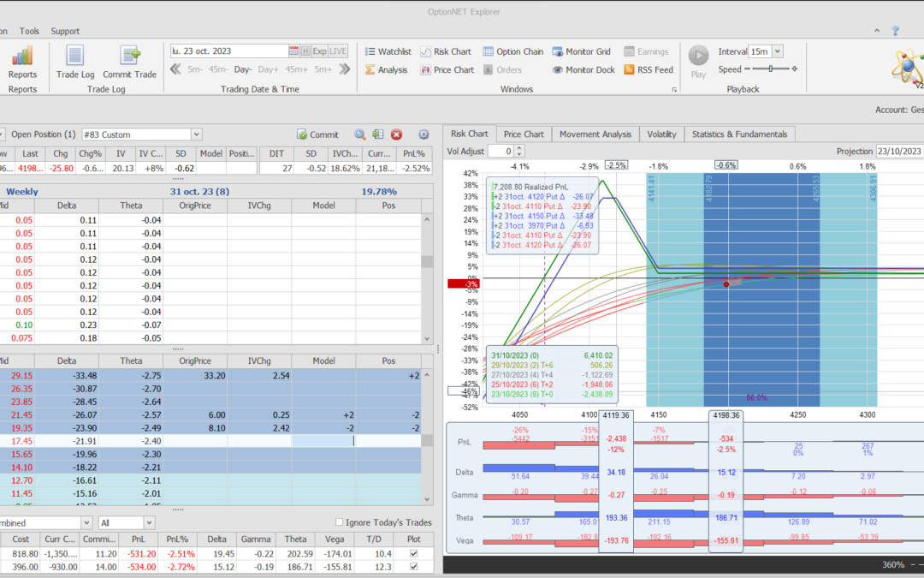Expand the #83 Custom position dropdown
The height and width of the screenshot is (578, 924).
[197, 134]
